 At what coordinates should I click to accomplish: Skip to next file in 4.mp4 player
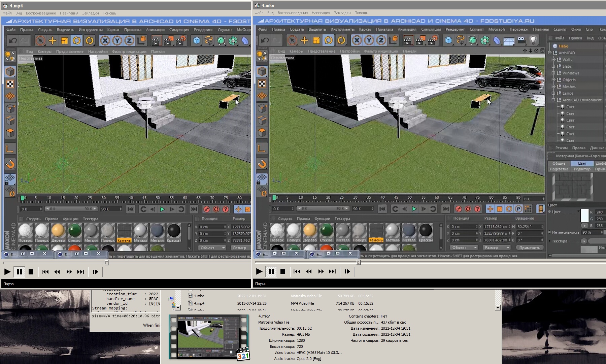point(80,272)
